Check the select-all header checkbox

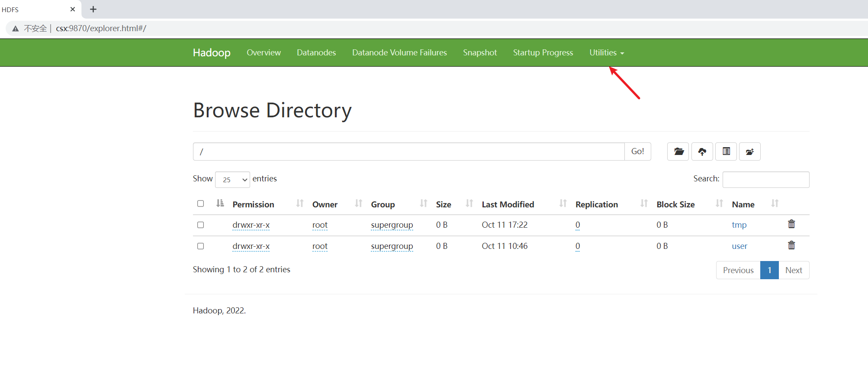coord(200,203)
